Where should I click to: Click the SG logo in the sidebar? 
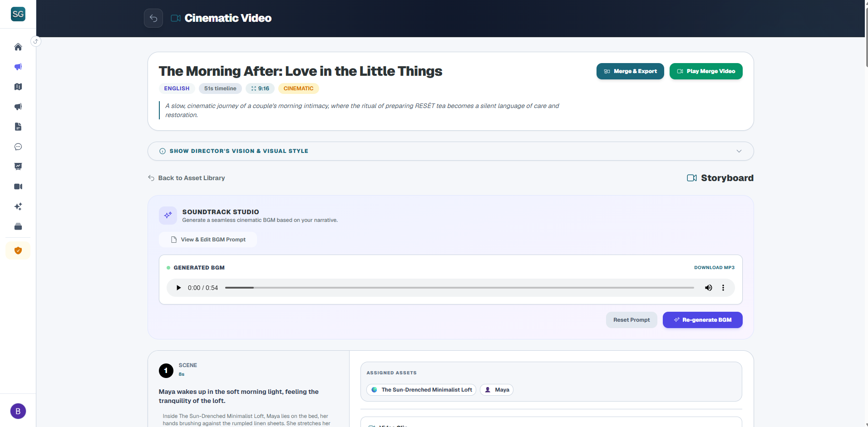[x=18, y=14]
